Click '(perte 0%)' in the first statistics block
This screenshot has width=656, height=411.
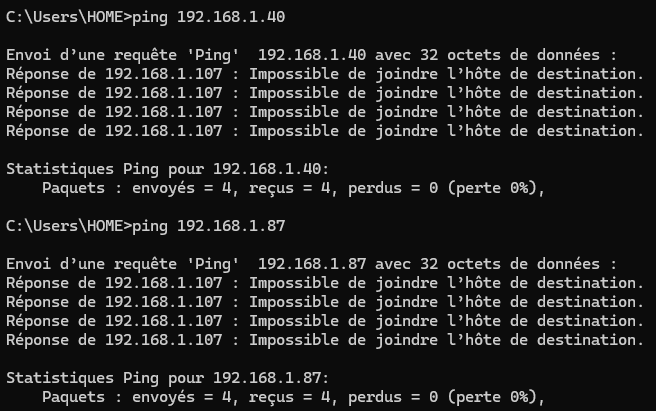point(492,188)
